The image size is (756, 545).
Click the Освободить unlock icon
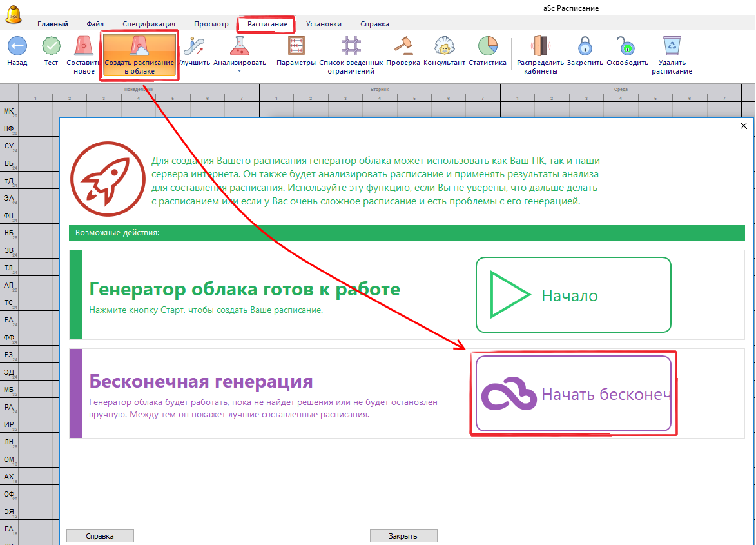click(x=626, y=47)
